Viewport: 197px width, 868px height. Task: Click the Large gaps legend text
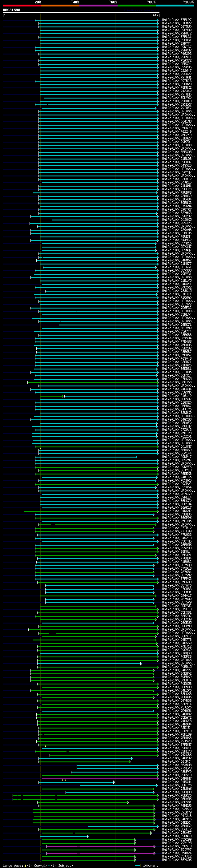38,865
